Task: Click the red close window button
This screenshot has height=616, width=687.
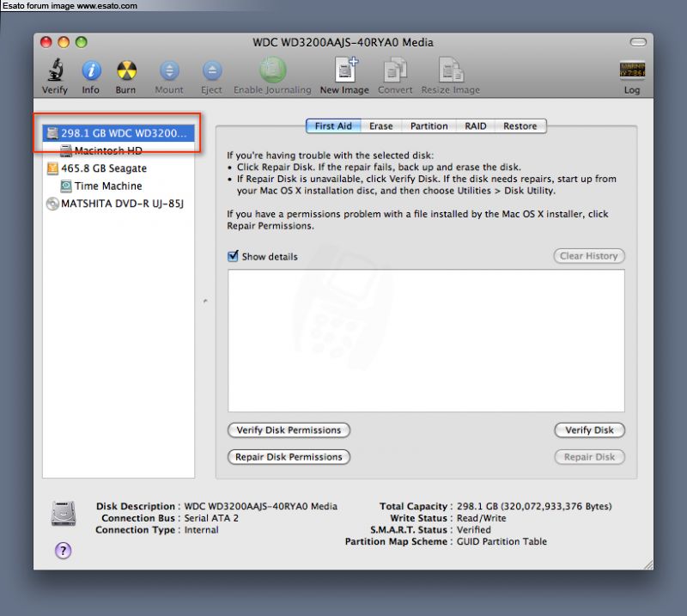Action: point(46,42)
